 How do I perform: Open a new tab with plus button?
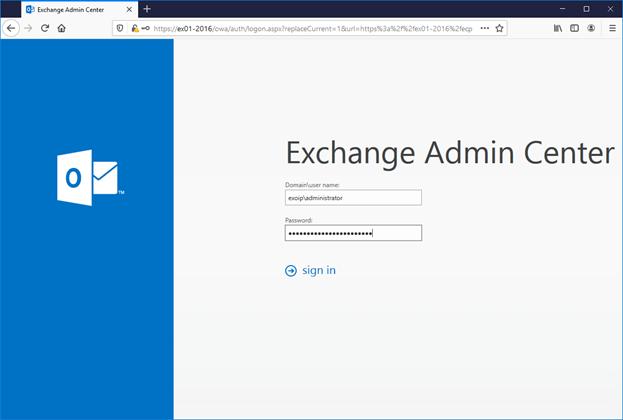pyautogui.click(x=147, y=9)
